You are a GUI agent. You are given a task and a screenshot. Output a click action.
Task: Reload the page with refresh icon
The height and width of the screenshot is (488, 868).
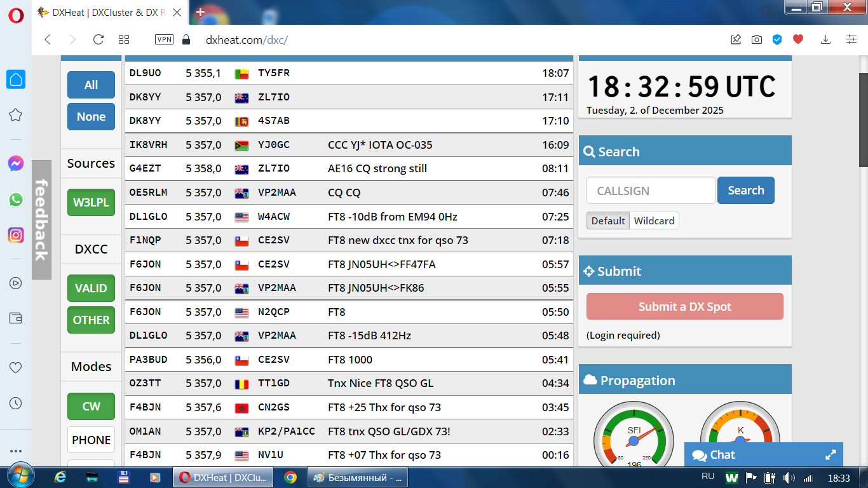(x=98, y=39)
